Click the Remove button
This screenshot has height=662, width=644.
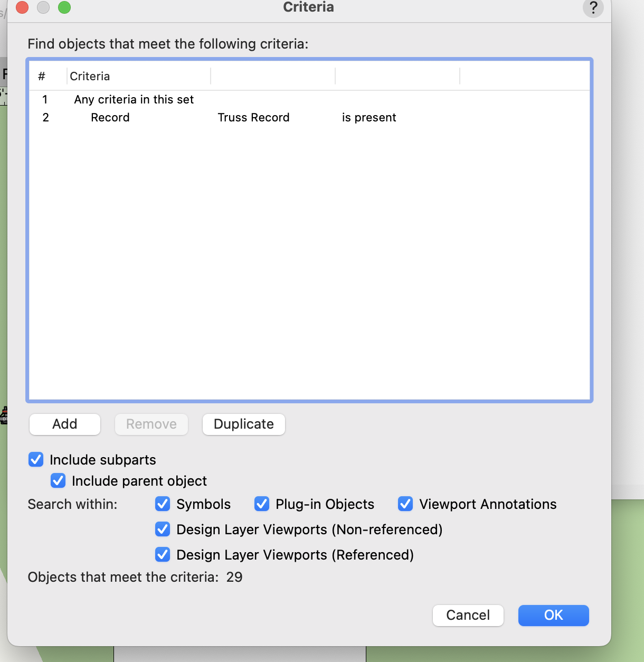coord(151,424)
